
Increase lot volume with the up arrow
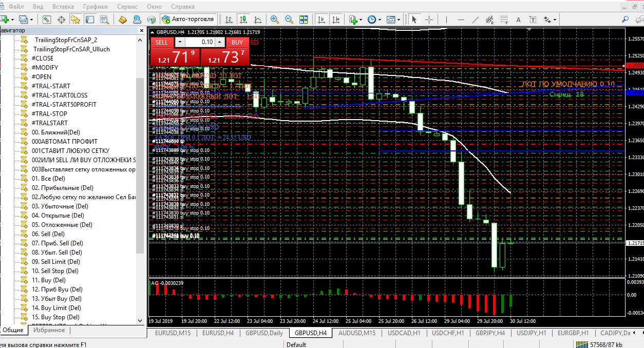pos(220,42)
